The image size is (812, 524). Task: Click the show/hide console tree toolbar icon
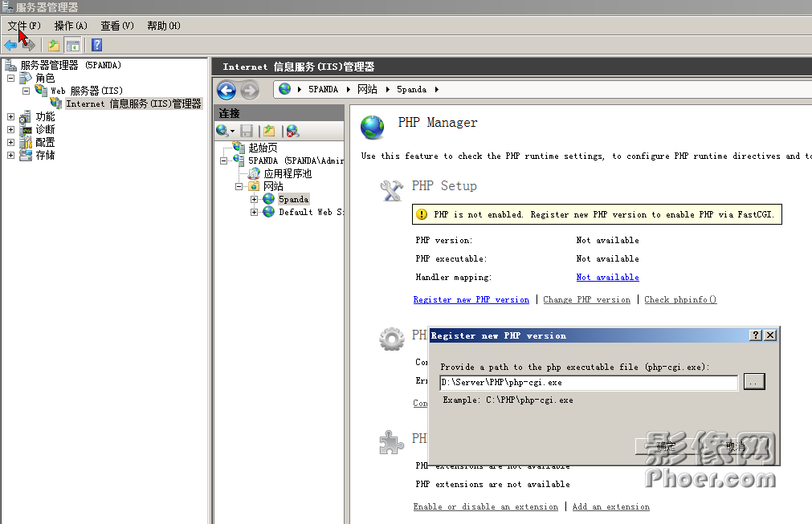72,46
